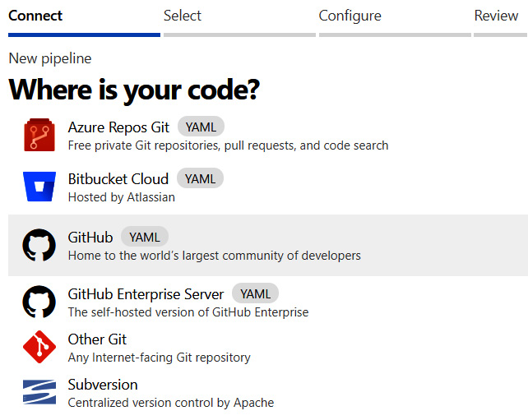Click 'The self-hosted version of GitHub Enterprise' text
This screenshot has width=528, height=420.
click(188, 312)
